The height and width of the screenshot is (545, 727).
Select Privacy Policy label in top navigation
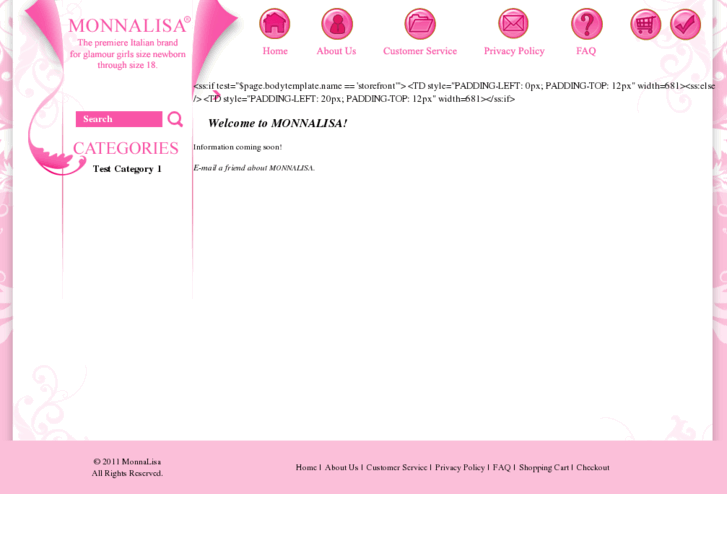[514, 51]
